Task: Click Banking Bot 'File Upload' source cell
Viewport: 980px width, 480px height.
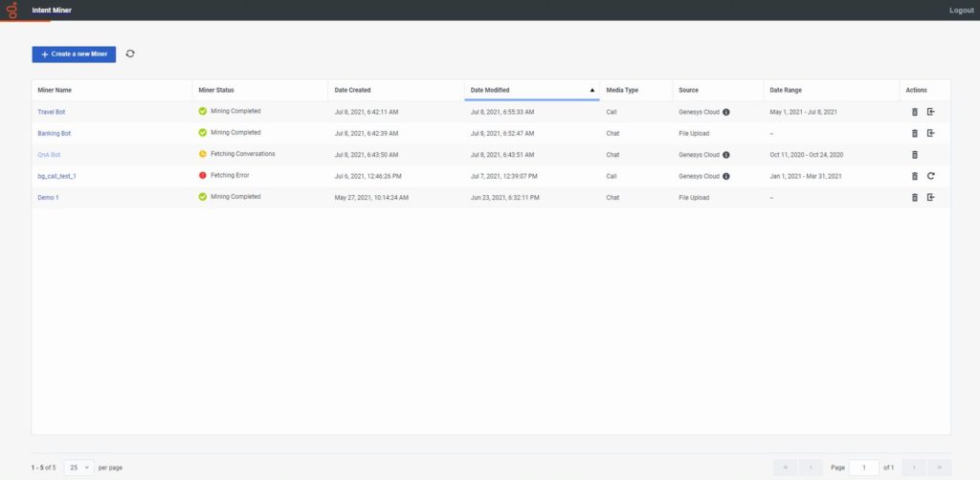Action: 694,134
